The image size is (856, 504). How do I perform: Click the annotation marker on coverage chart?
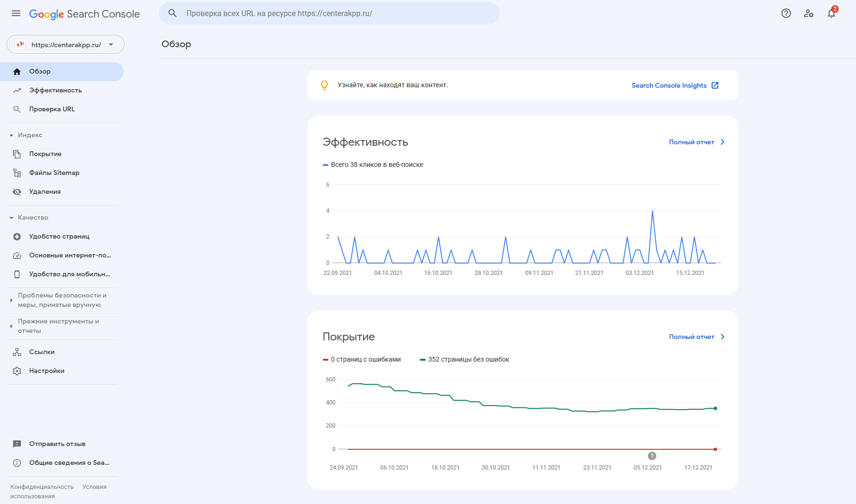[652, 456]
